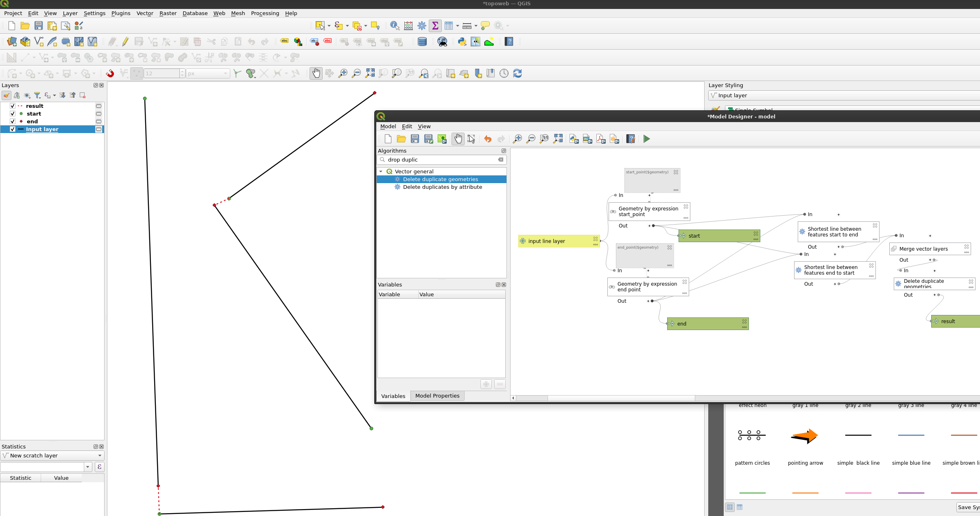The image size is (980, 516).
Task: Open the Processing Toolbox gear icon
Action: [x=422, y=26]
